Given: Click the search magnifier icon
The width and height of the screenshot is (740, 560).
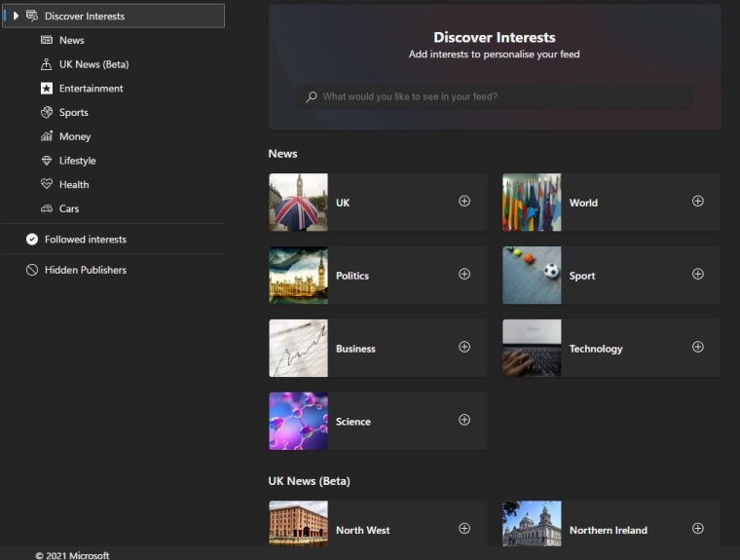Looking at the screenshot, I should click(311, 96).
